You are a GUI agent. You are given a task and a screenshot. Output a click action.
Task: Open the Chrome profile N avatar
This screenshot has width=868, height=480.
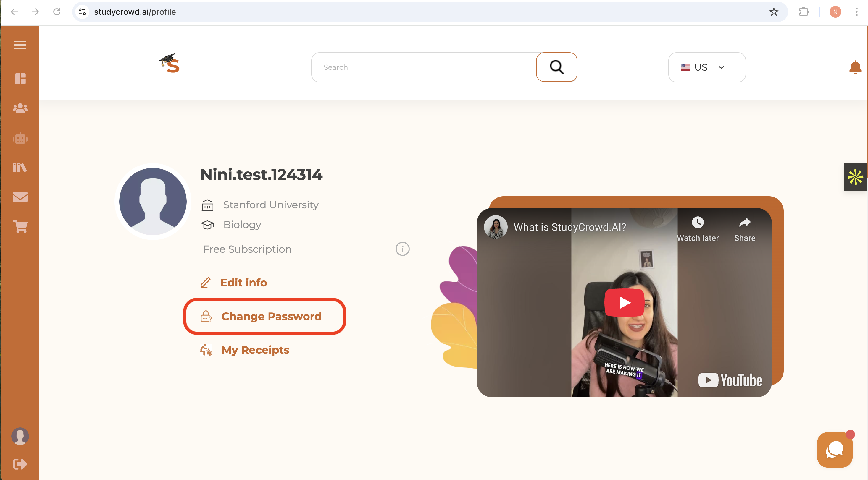pos(835,12)
